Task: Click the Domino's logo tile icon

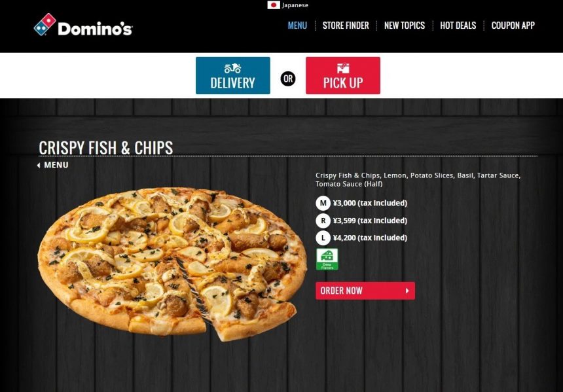Action: point(45,25)
